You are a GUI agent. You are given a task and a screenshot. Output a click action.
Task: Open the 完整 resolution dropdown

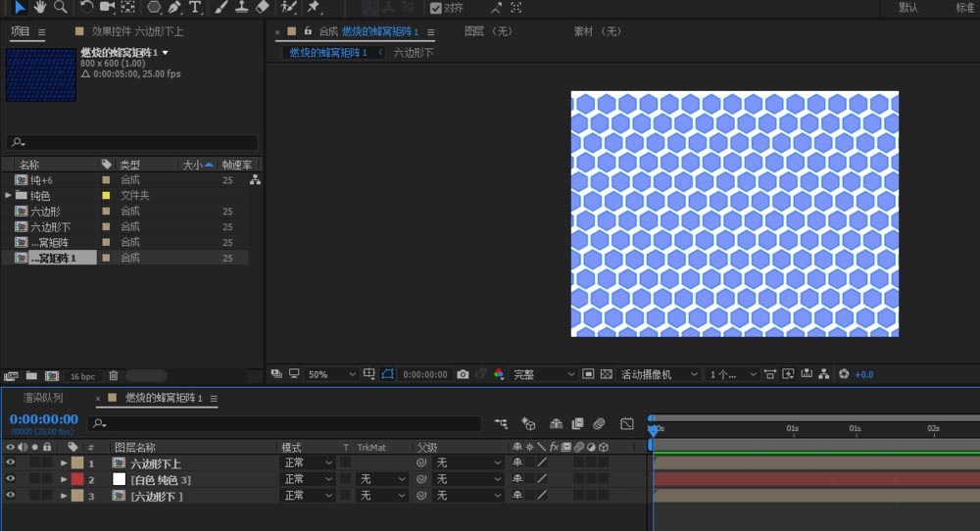pos(544,374)
